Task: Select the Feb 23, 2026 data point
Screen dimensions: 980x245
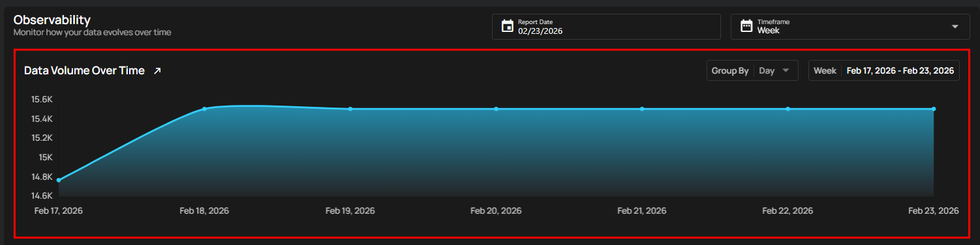Action: tap(934, 109)
